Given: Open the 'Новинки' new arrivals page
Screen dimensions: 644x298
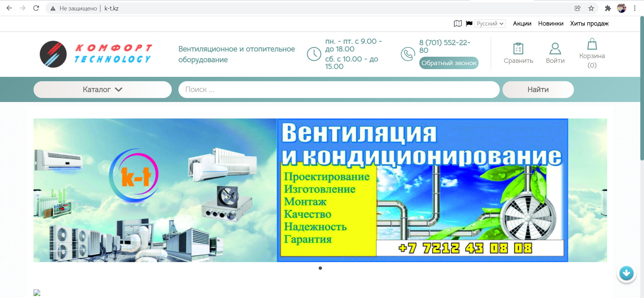Looking at the screenshot, I should (x=551, y=23).
